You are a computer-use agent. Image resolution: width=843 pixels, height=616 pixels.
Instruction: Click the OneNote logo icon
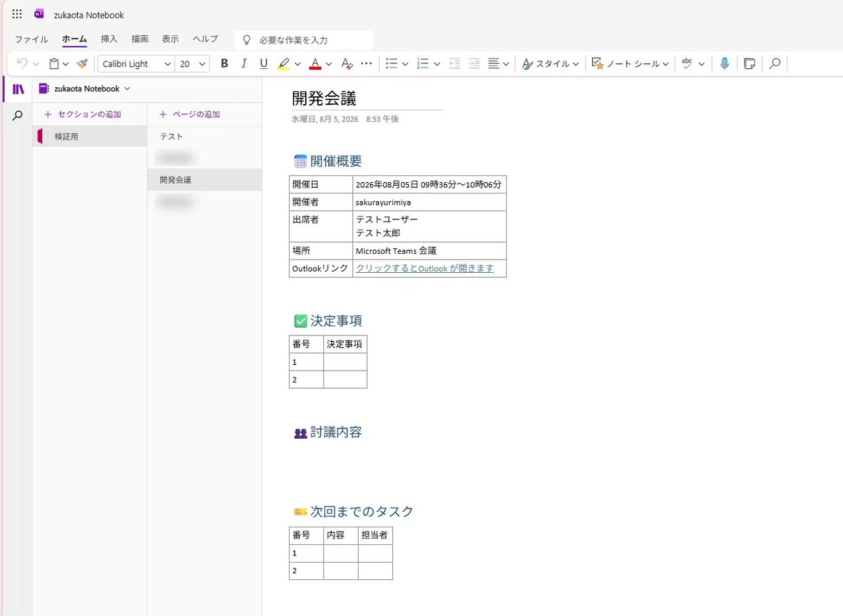pyautogui.click(x=39, y=15)
